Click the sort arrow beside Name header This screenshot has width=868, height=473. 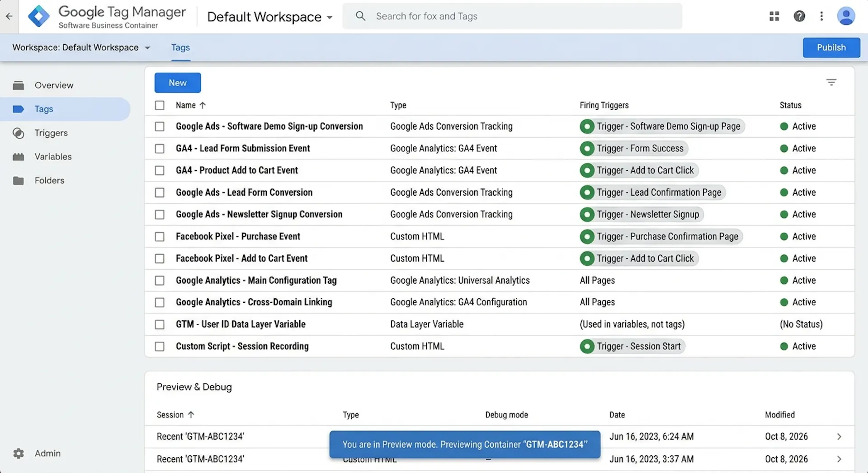[203, 105]
